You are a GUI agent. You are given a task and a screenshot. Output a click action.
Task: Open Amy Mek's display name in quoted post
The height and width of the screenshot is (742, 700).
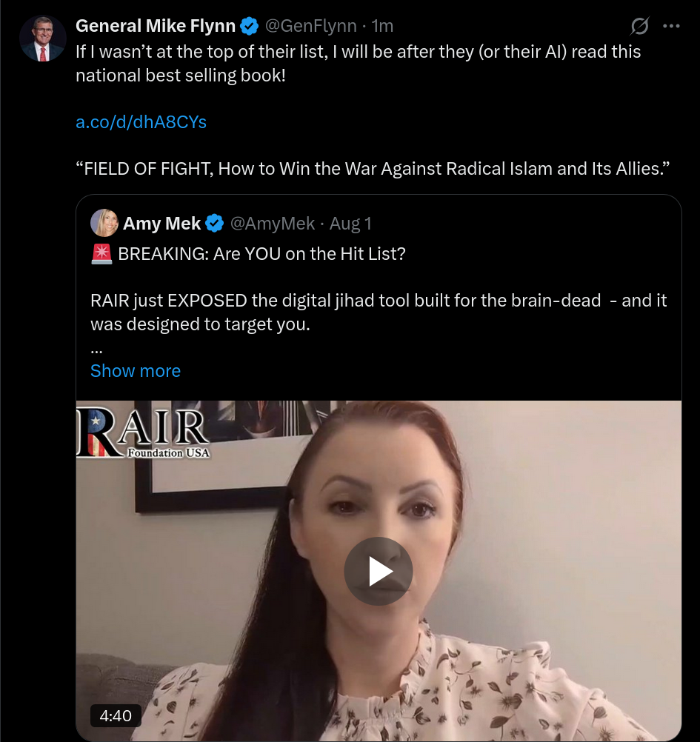(x=162, y=224)
